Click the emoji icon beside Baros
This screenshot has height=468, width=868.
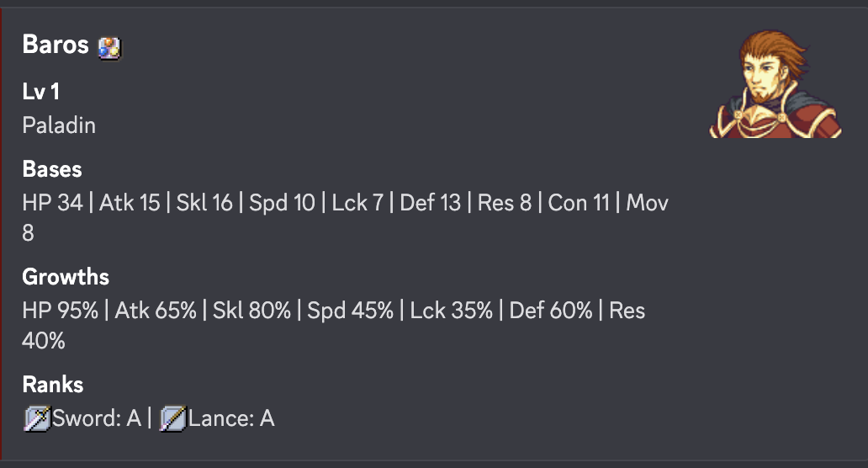[x=109, y=47]
